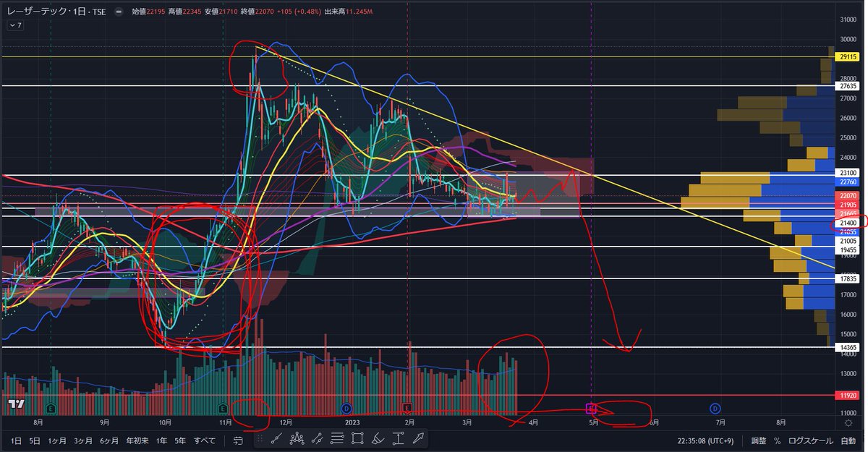Set range to 1ヶ月

[x=57, y=440]
